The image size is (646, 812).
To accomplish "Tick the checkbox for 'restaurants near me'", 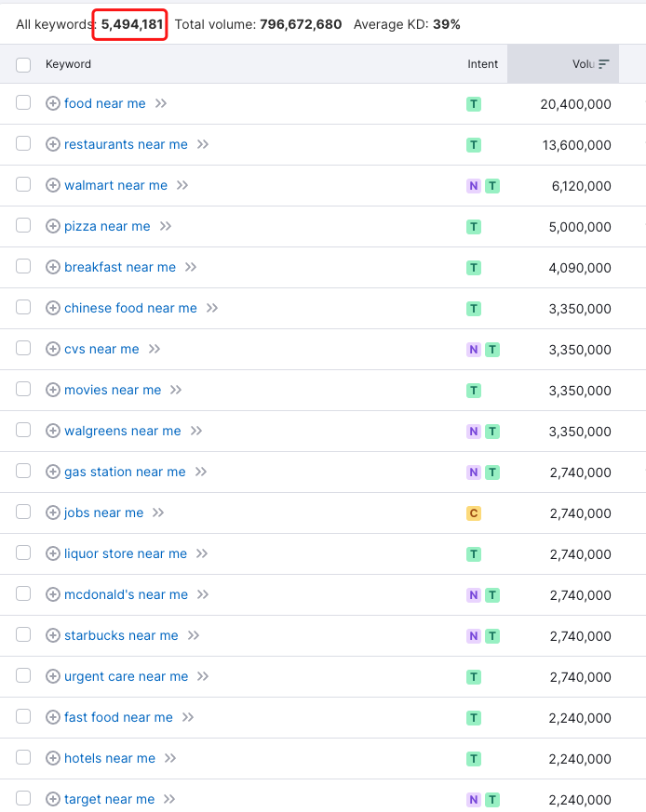I will 23,144.
